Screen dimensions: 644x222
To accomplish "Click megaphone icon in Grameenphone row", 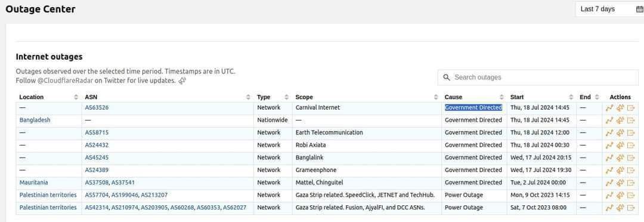I will (620, 170).
